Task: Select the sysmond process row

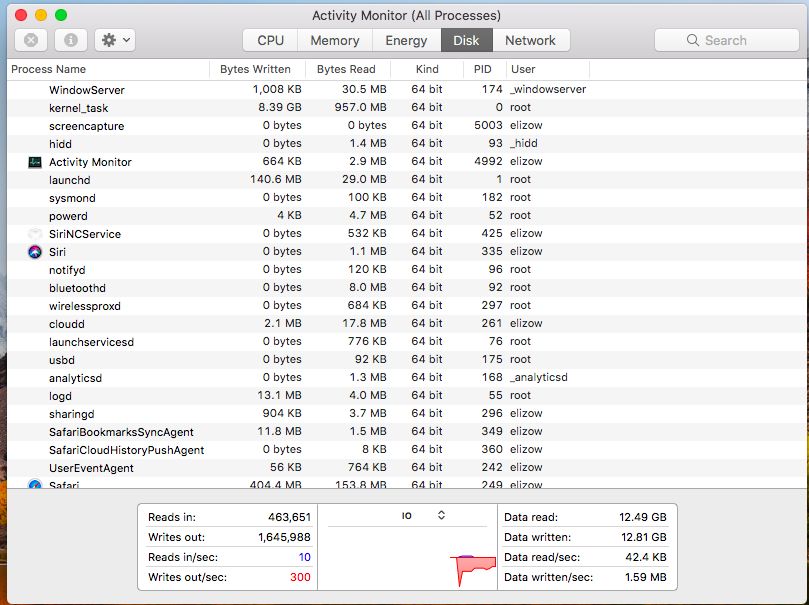Action: tap(408, 198)
